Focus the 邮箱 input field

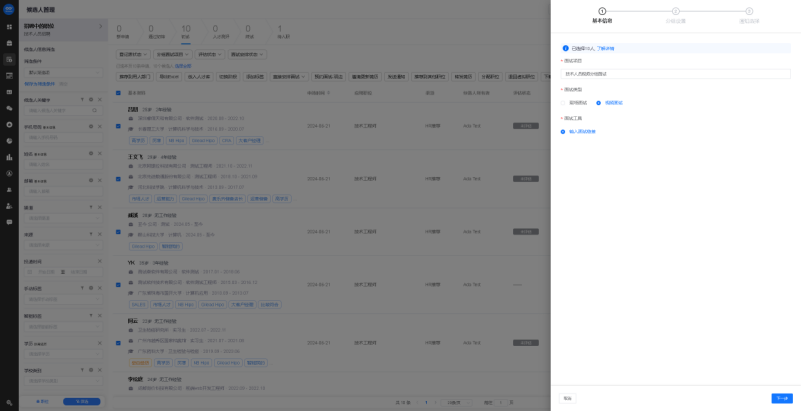tap(63, 191)
